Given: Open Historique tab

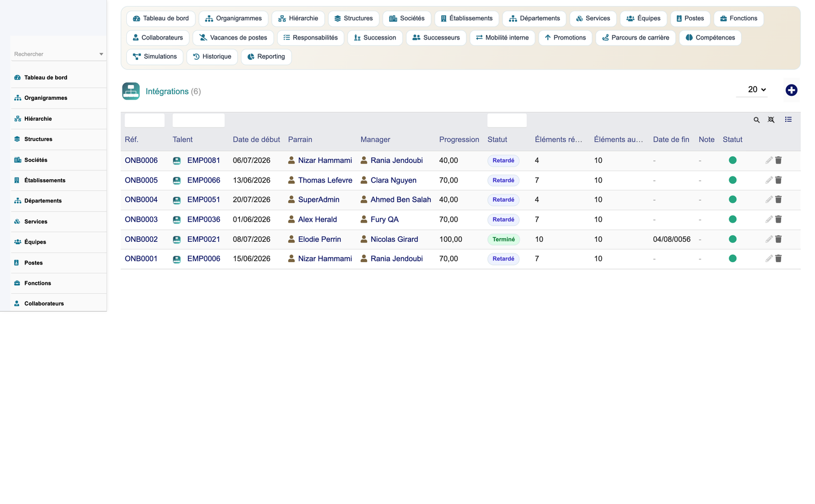Looking at the screenshot, I should coord(212,57).
